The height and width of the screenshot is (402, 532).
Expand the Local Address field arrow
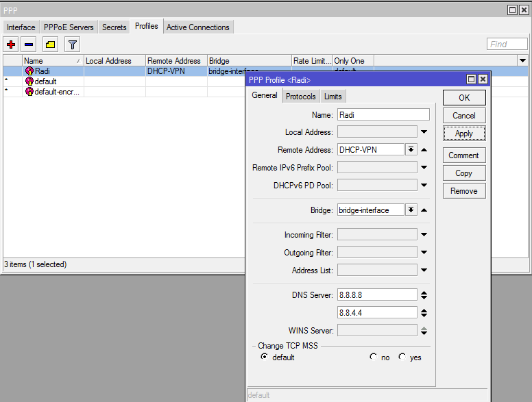pos(424,132)
